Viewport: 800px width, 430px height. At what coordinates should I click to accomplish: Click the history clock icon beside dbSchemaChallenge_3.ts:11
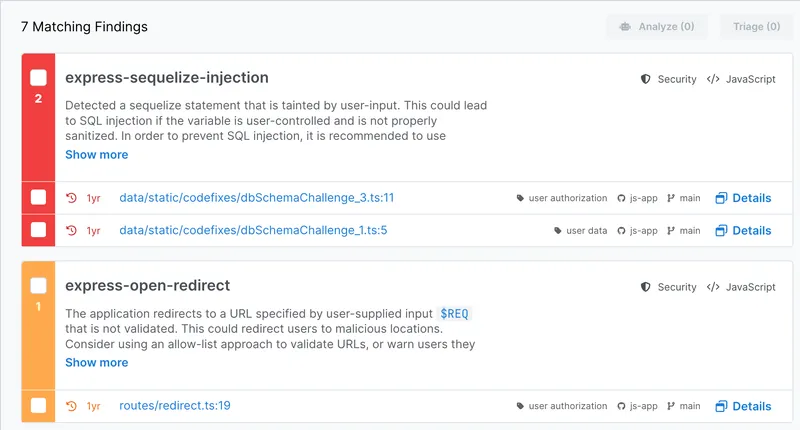tap(71, 198)
